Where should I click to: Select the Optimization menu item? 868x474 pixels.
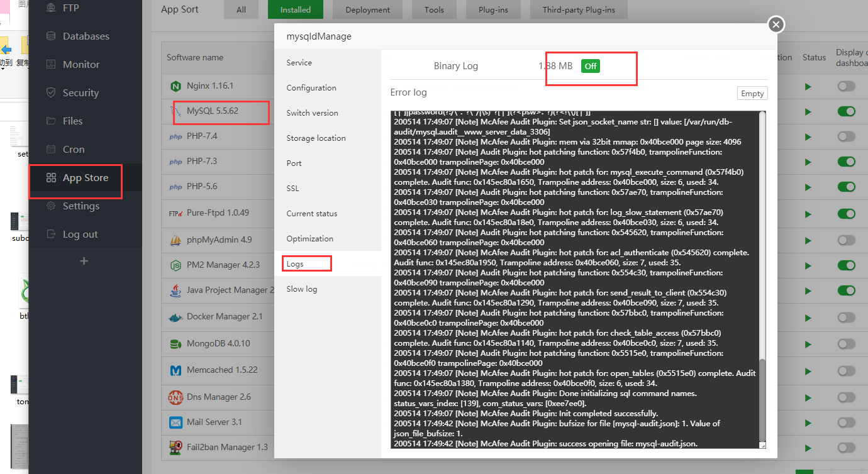pos(309,239)
